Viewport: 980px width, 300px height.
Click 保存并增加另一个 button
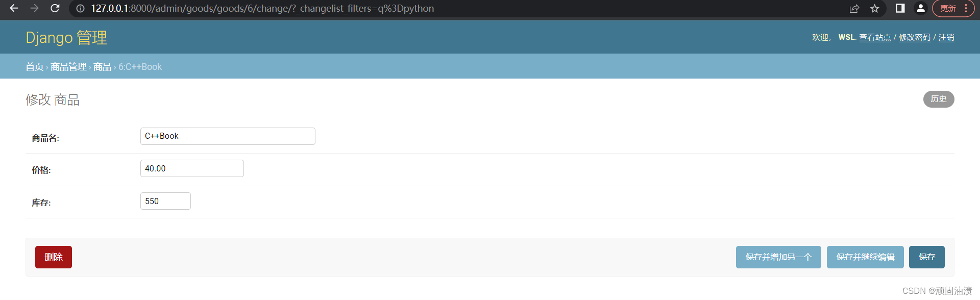[x=778, y=257]
